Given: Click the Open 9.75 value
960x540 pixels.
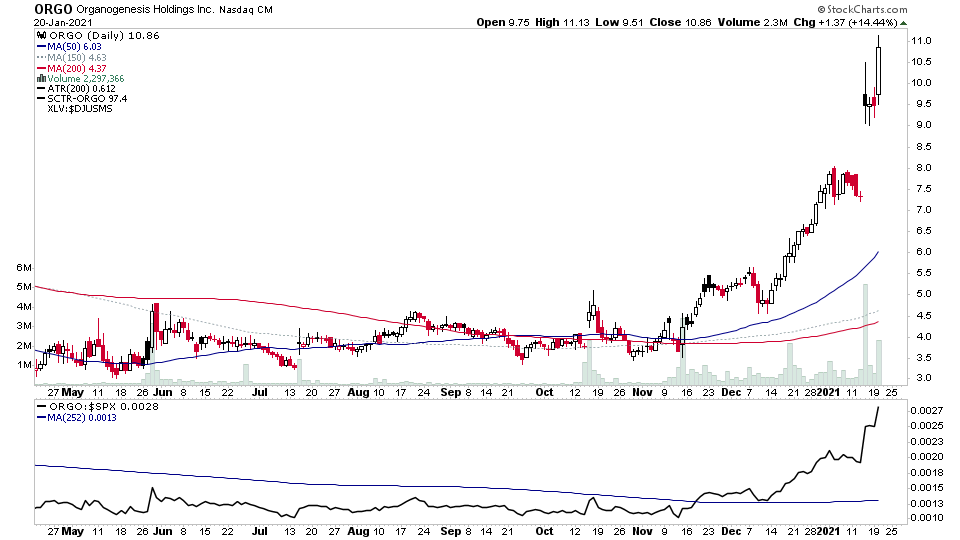Looking at the screenshot, I should pos(503,22).
